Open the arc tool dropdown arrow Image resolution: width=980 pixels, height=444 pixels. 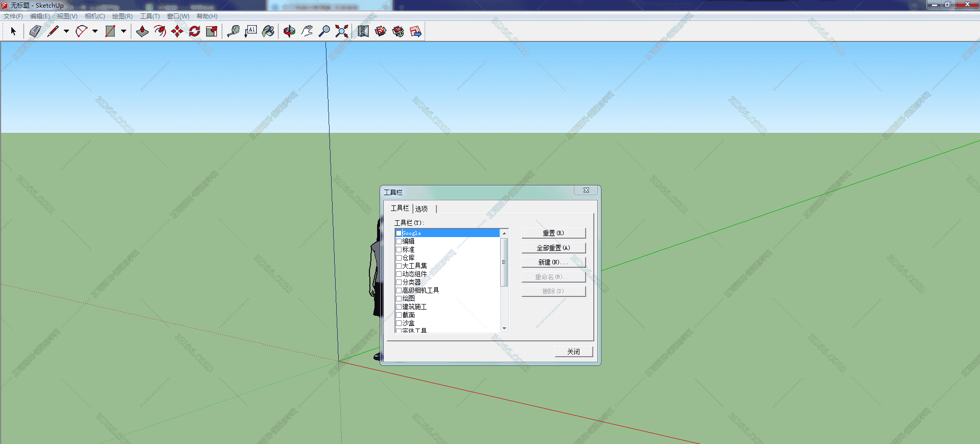point(95,31)
